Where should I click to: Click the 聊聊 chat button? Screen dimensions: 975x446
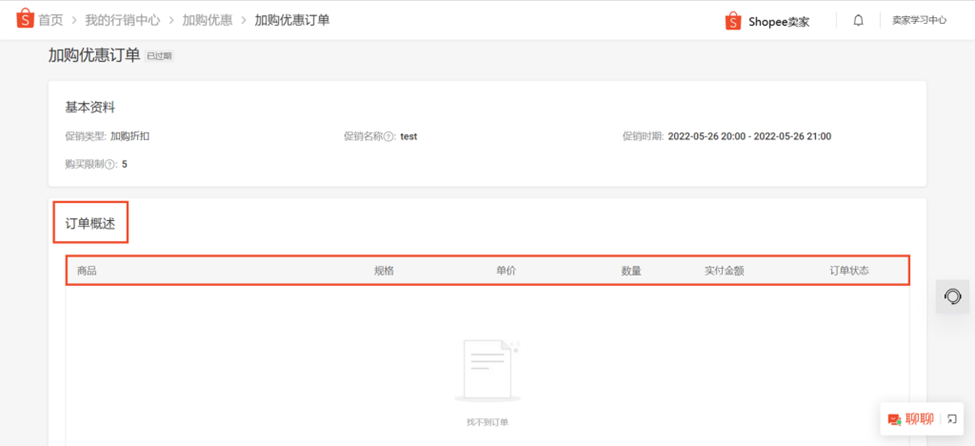(912, 419)
